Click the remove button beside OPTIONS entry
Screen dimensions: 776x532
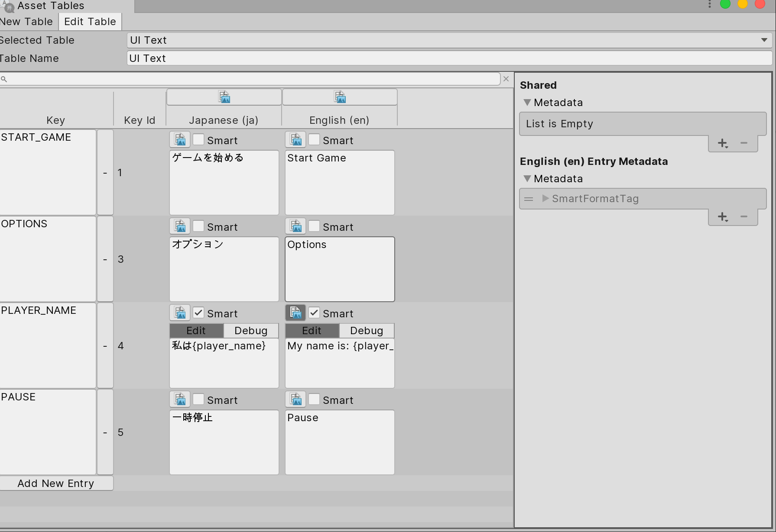(105, 259)
